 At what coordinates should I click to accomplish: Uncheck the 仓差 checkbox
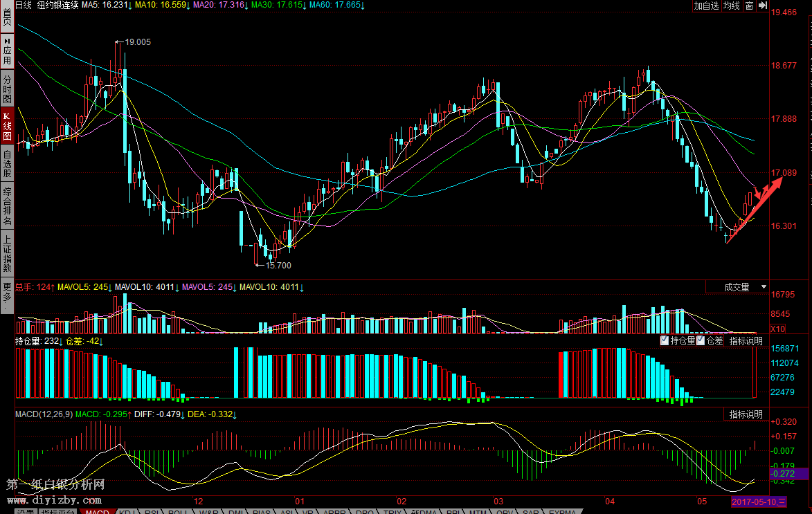pyautogui.click(x=701, y=341)
